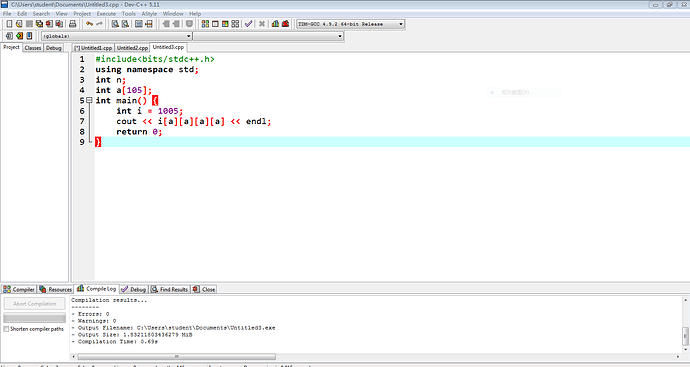Click the compile log vertical scrollbar

685,336
